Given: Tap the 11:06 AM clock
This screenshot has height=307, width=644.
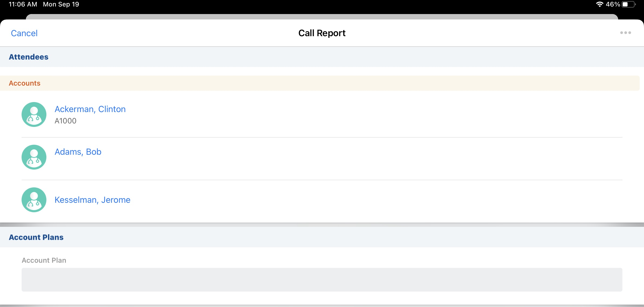Looking at the screenshot, I should 23,4.
